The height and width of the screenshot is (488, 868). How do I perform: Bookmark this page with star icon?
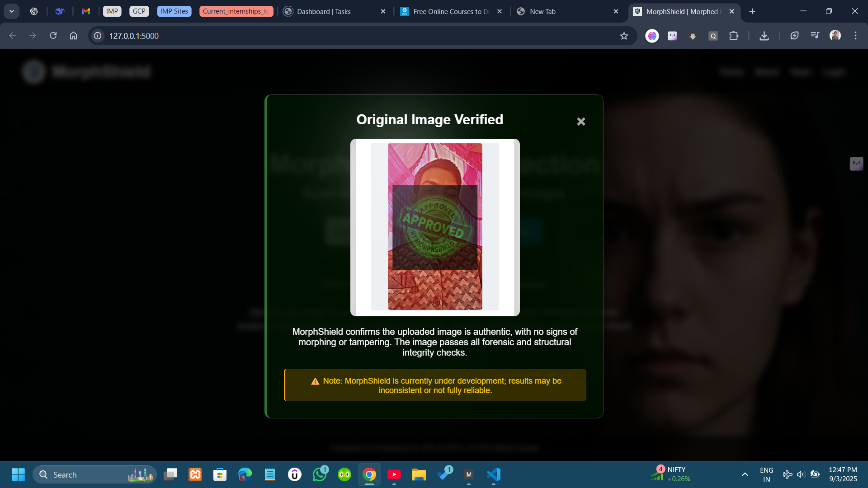(624, 36)
